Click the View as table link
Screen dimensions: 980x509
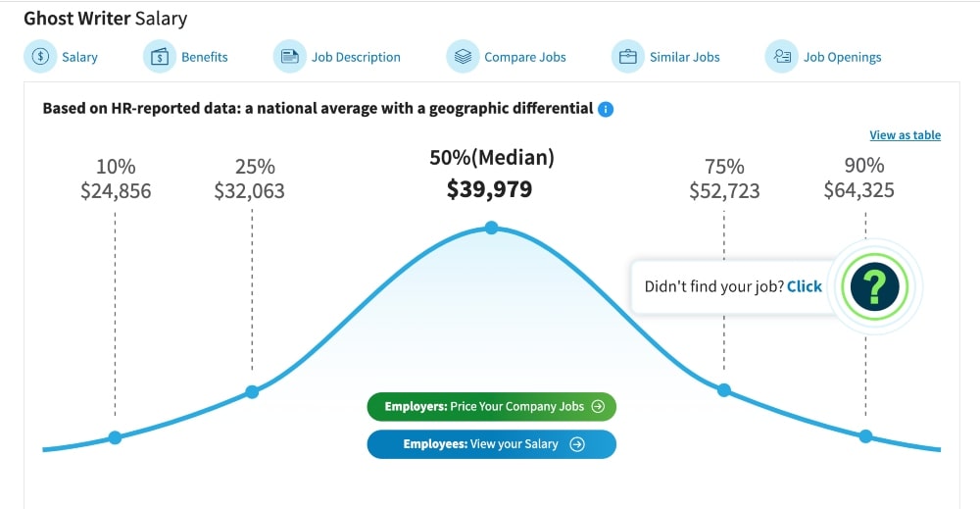click(x=905, y=135)
